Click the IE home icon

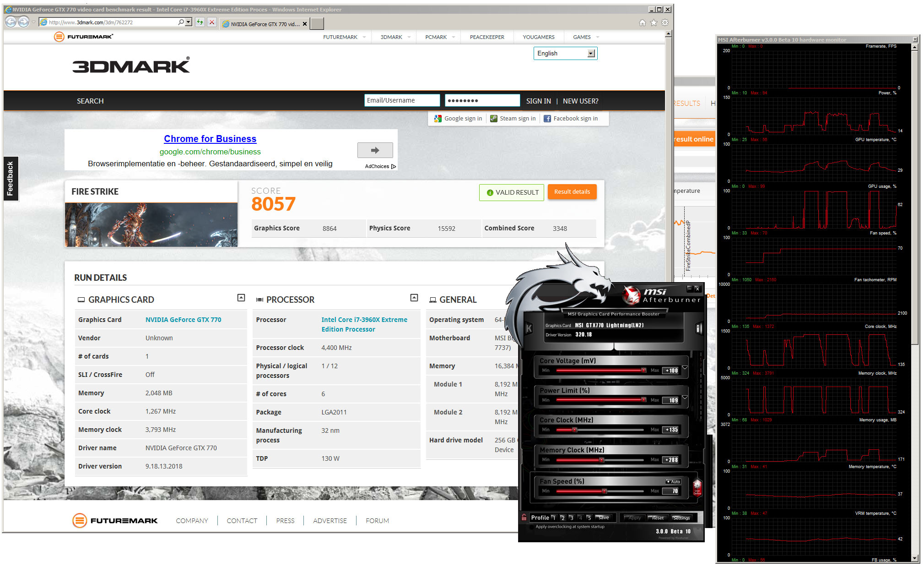[x=642, y=22]
